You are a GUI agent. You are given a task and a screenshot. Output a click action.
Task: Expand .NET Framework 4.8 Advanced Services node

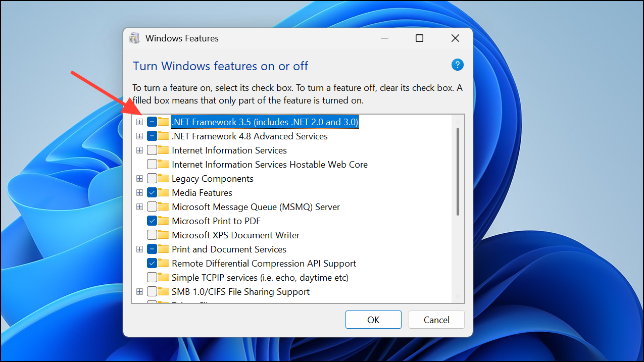[140, 136]
